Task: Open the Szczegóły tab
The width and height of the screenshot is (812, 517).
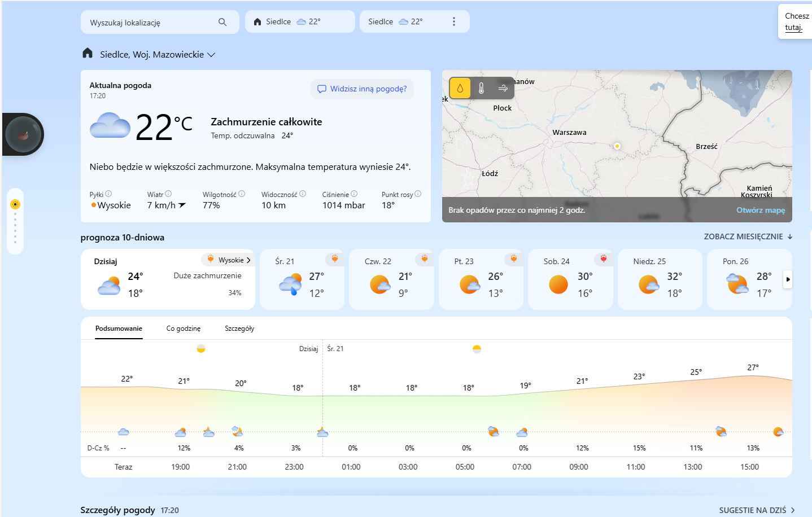Action: pos(239,328)
